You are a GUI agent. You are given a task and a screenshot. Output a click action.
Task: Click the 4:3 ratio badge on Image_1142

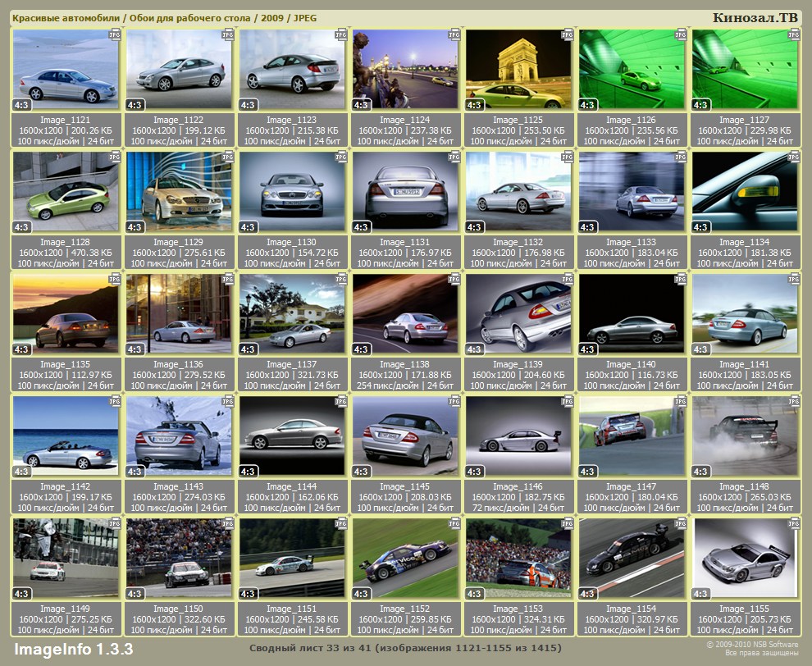pyautogui.click(x=21, y=472)
